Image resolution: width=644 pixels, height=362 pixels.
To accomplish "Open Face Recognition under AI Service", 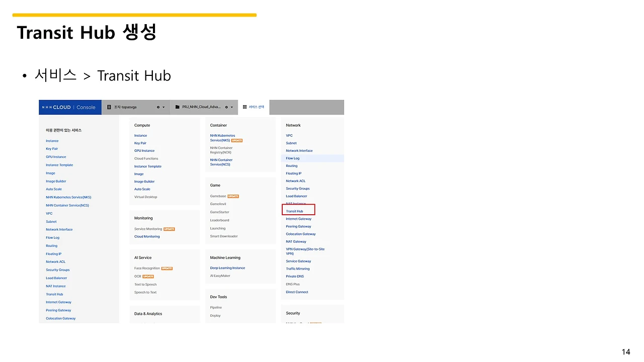I will pyautogui.click(x=147, y=268).
